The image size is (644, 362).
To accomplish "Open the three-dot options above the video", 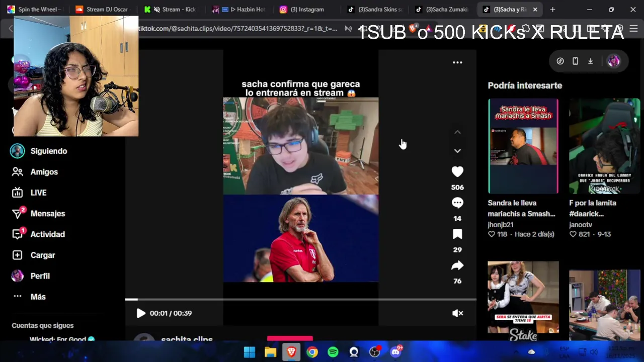I will tap(457, 62).
